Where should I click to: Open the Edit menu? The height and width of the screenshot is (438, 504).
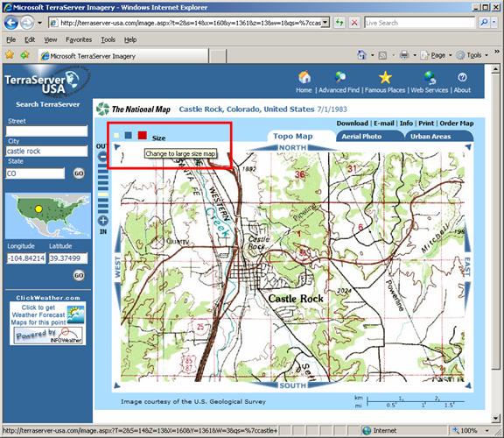(30, 39)
